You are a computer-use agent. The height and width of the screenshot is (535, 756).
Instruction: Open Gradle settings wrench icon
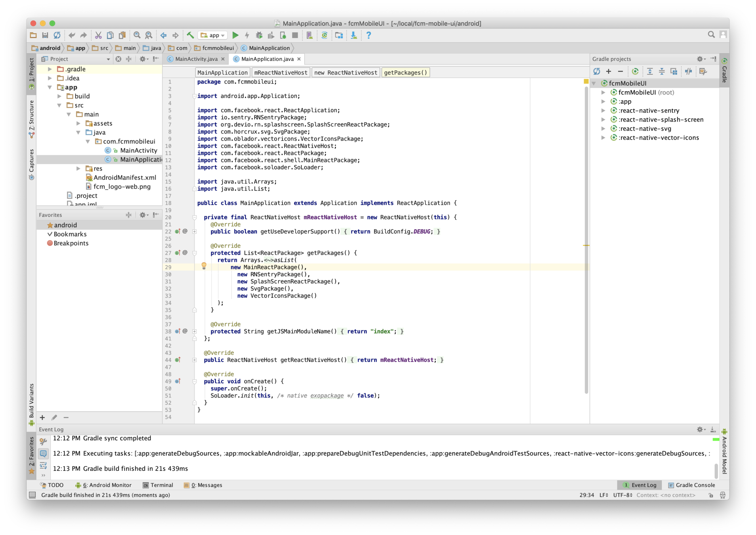[703, 71]
